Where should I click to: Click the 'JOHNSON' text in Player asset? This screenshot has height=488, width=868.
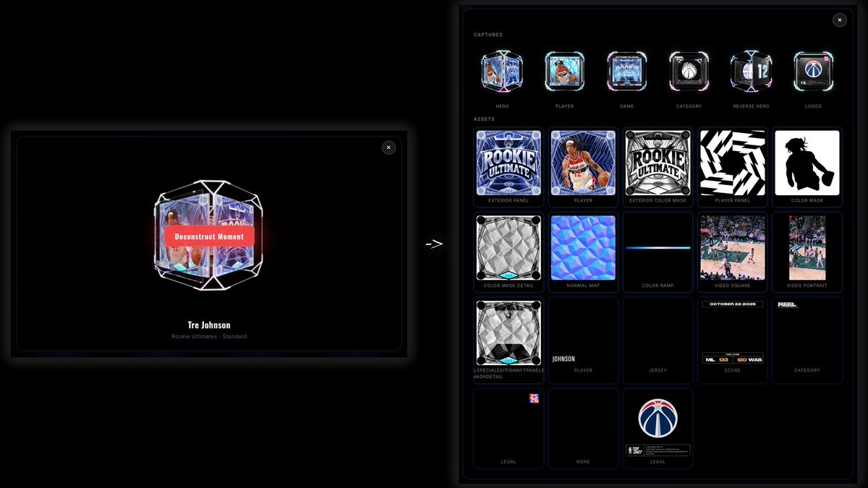click(x=563, y=359)
